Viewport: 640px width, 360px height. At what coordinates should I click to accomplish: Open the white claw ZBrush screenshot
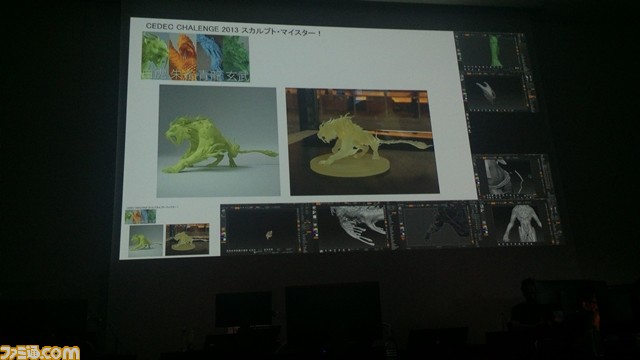point(499,92)
